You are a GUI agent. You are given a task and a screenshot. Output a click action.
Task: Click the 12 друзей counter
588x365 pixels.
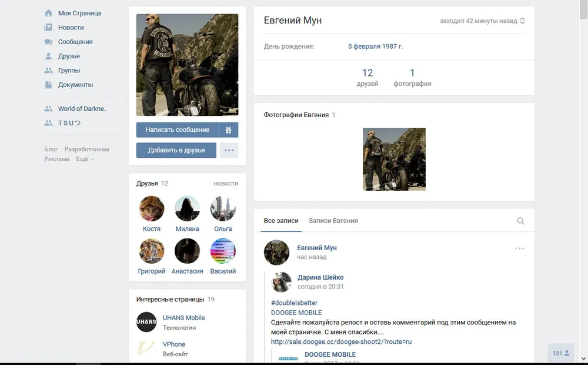(x=367, y=77)
